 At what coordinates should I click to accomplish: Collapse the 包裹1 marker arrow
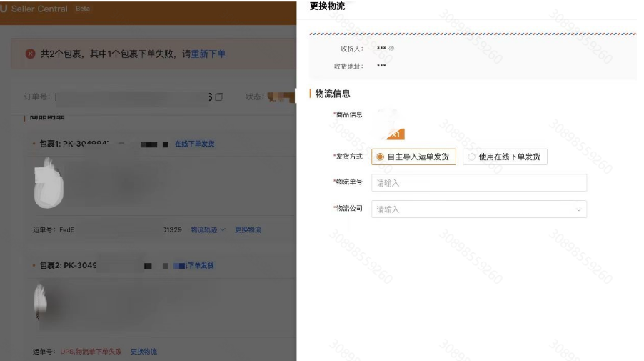click(34, 144)
